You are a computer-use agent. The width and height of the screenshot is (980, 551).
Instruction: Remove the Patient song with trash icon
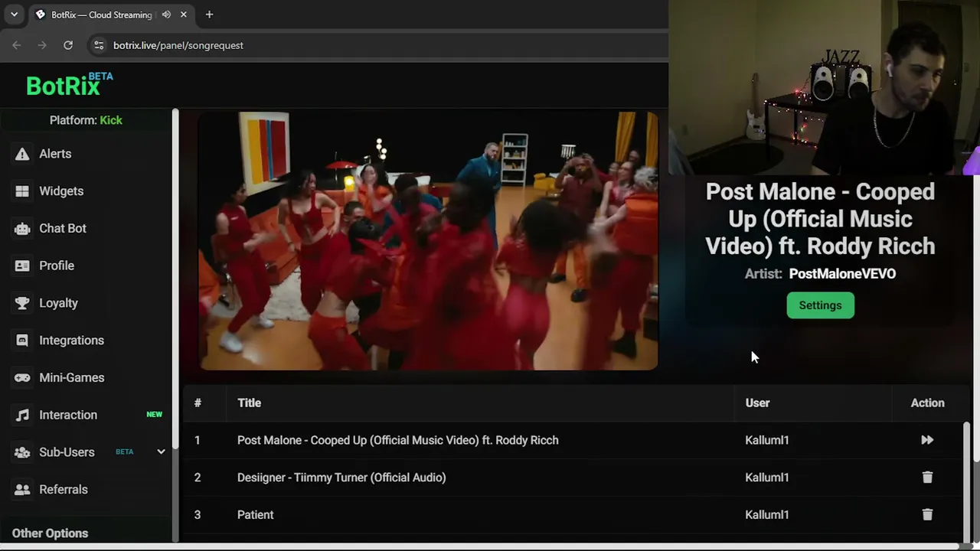[x=927, y=514]
